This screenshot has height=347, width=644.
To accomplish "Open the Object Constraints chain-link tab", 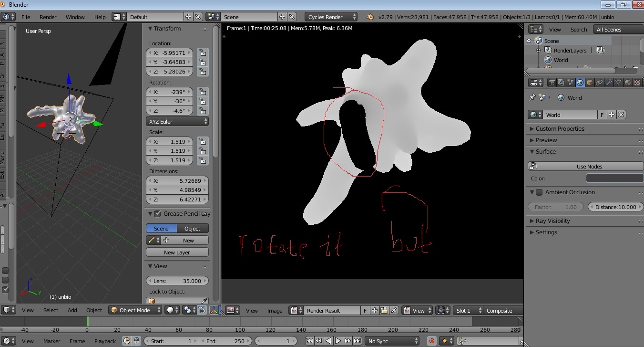I will [599, 83].
